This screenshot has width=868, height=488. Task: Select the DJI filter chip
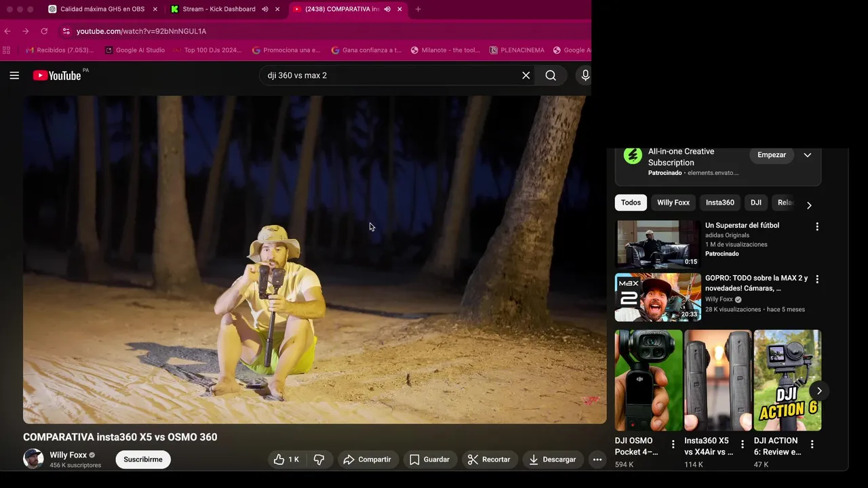[x=756, y=203]
